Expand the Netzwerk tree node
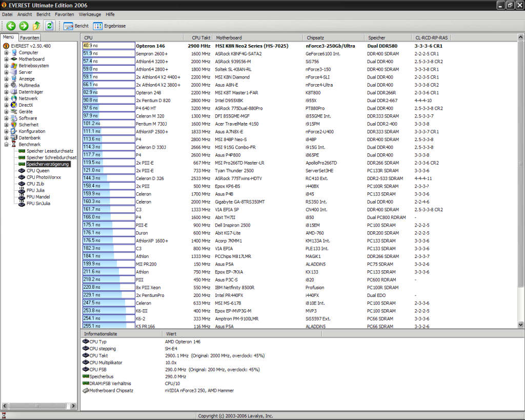The image size is (525, 420). [x=6, y=98]
